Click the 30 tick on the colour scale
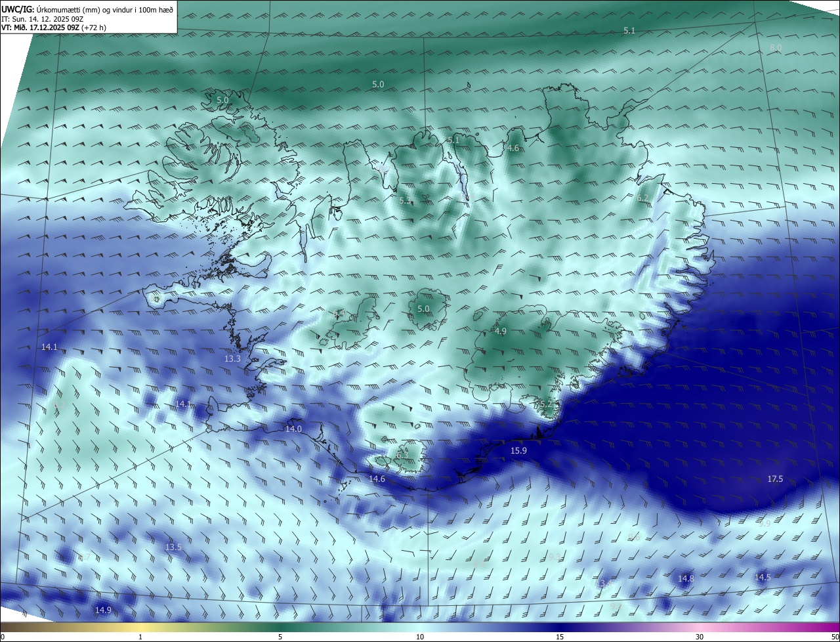Image resolution: width=840 pixels, height=642 pixels. point(700,637)
